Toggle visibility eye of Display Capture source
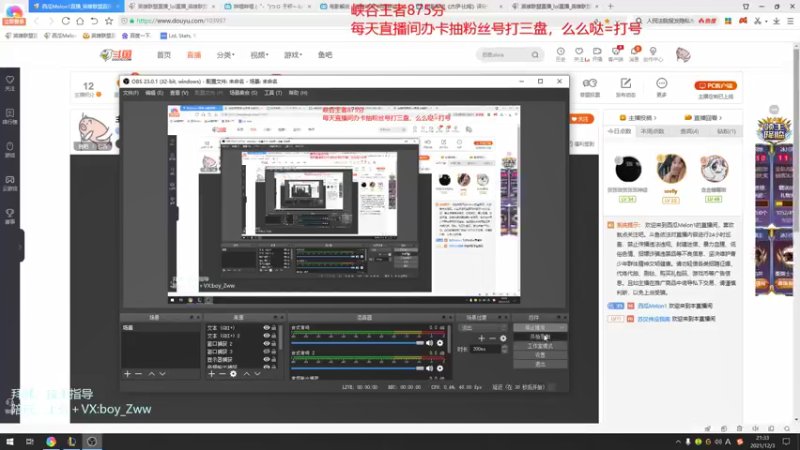 pyautogui.click(x=266, y=359)
